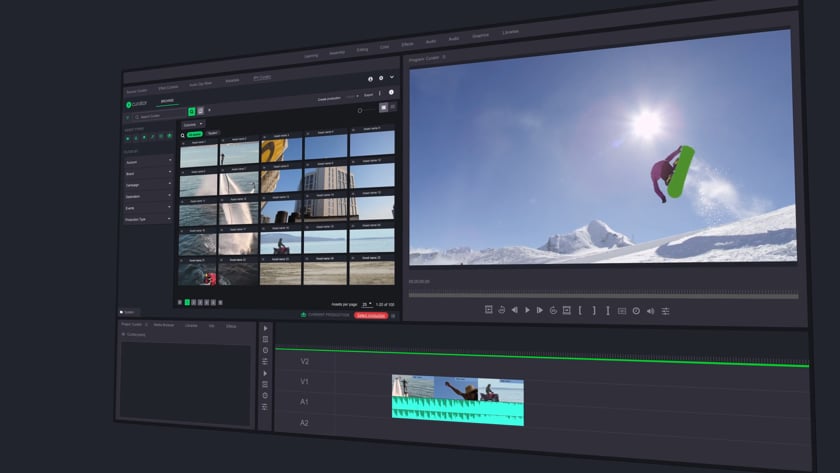Screen dimensions: 840x473
Task: Click the green All assets filter chip
Action: [x=195, y=134]
